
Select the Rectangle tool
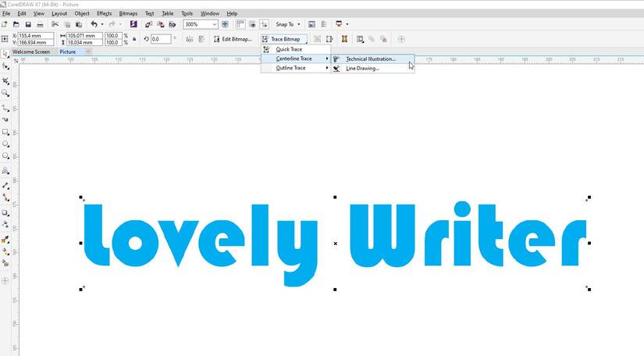5,132
